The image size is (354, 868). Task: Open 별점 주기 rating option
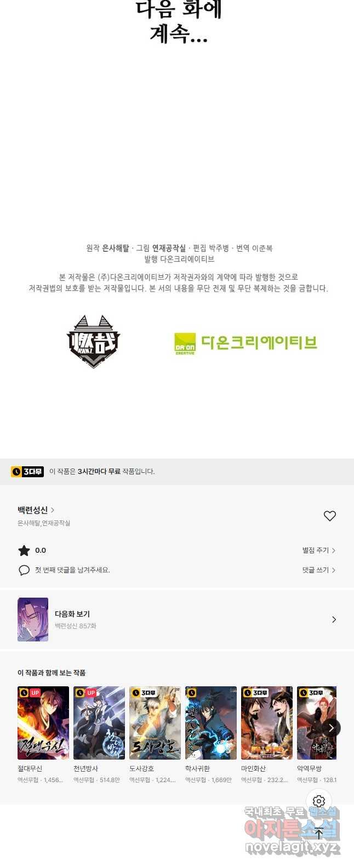[319, 551]
